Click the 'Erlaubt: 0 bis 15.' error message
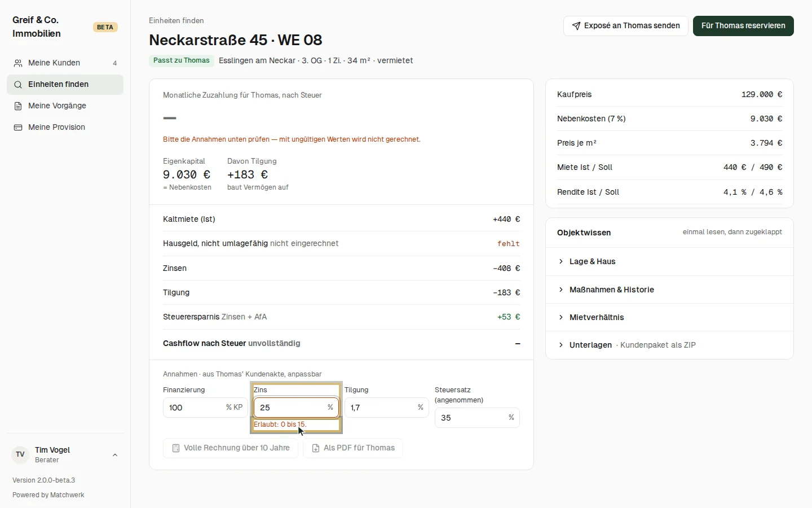The width and height of the screenshot is (812, 508). tap(280, 424)
